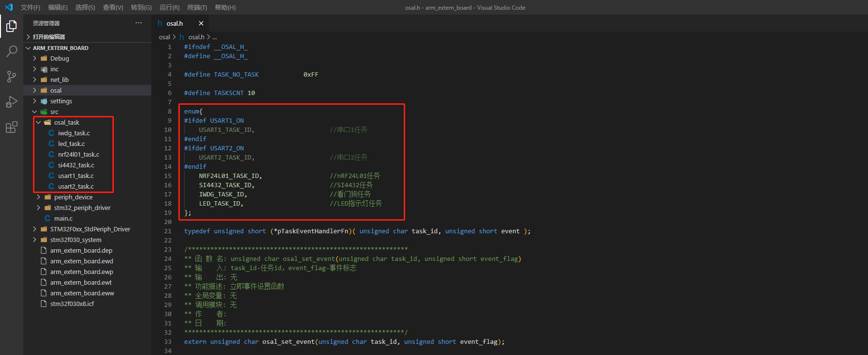Open the Explorer view in activity bar
Viewport: 868px width, 355px height.
pos(12,26)
